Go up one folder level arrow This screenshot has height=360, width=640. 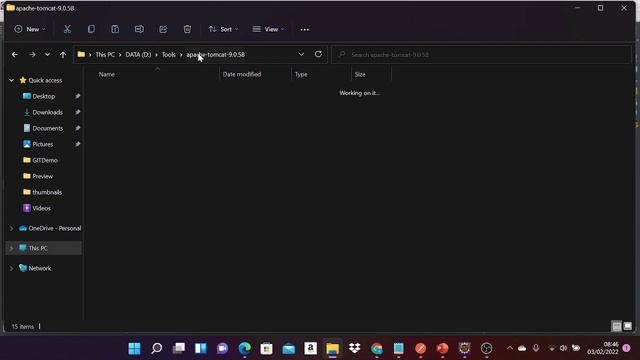(63, 54)
